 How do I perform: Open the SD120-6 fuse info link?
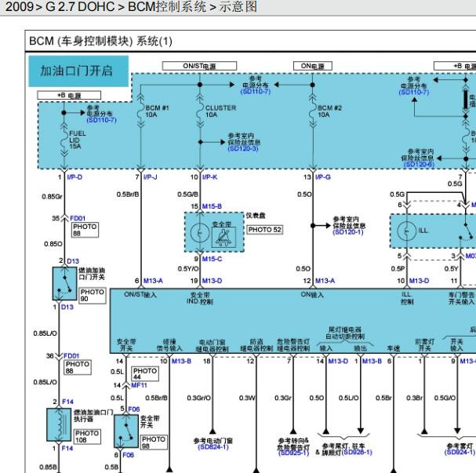(x=419, y=164)
